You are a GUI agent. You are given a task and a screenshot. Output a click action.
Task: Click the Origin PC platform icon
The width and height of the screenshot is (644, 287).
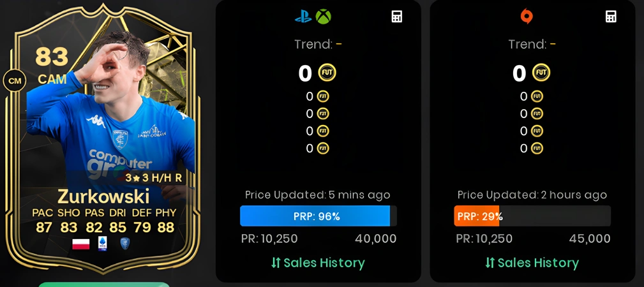tap(527, 17)
